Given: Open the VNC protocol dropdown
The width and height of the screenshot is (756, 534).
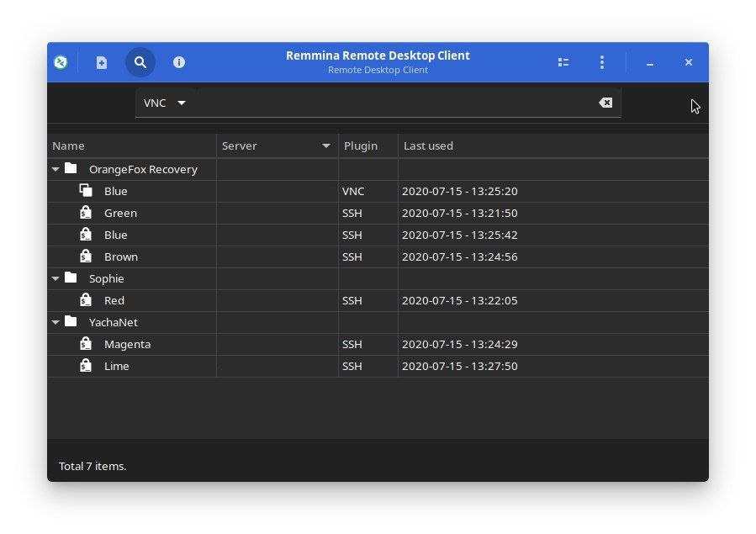Looking at the screenshot, I should click(165, 103).
